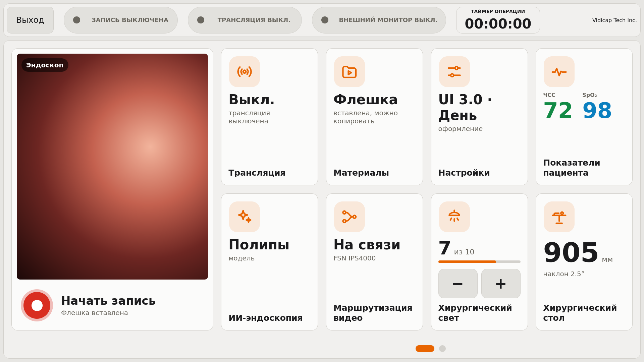Click the AI sparkle endoscopy icon
Screen dimensions: 644x362
coord(245,217)
